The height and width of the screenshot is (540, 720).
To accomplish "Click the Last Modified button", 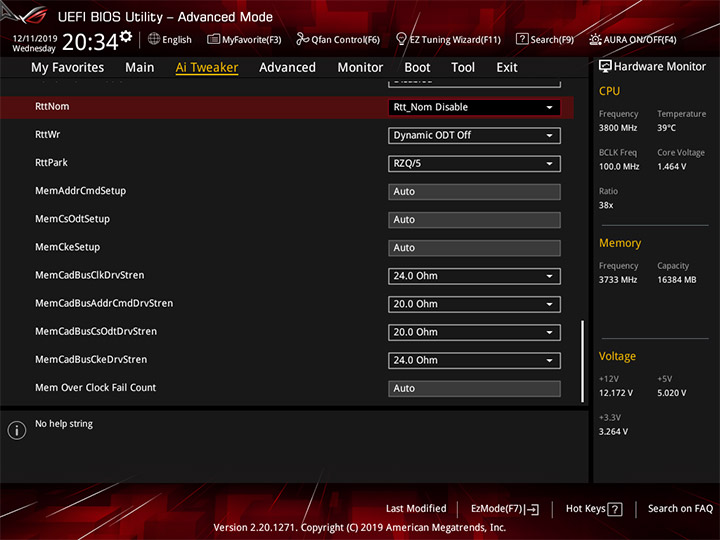I will pyautogui.click(x=416, y=508).
